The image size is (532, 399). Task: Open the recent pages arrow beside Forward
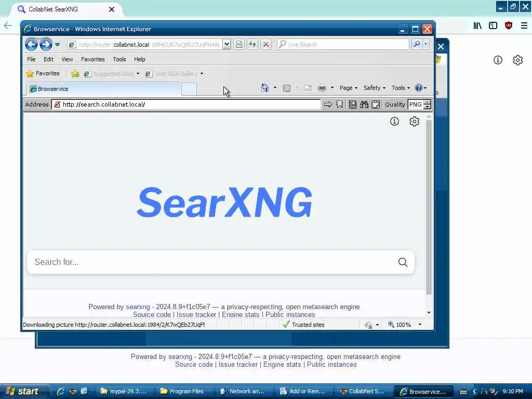click(x=57, y=45)
